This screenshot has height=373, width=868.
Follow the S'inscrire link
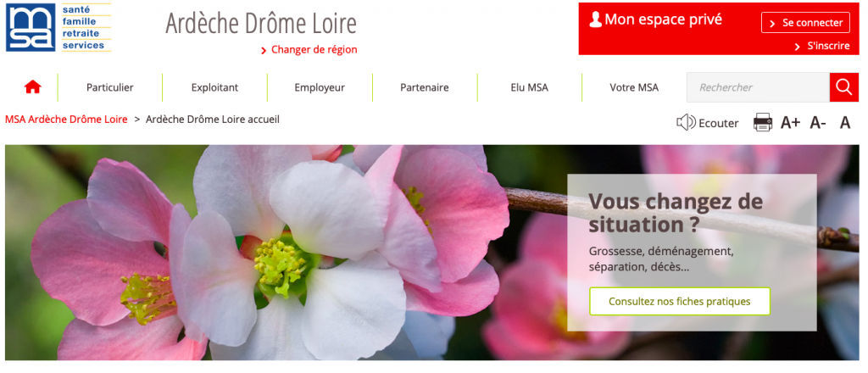pyautogui.click(x=822, y=46)
